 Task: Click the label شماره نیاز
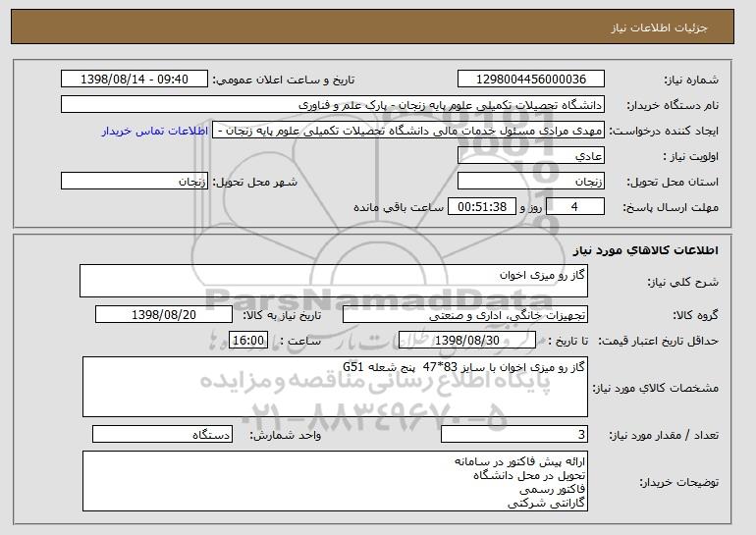pos(691,80)
